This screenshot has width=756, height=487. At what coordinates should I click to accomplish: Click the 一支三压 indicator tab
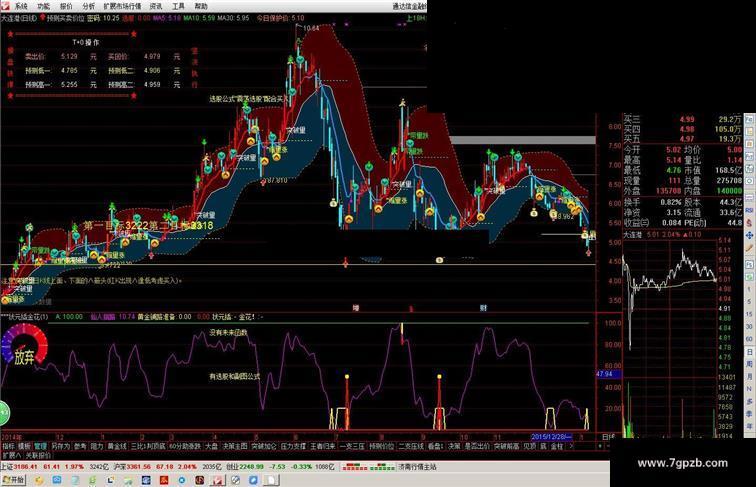tap(352, 446)
